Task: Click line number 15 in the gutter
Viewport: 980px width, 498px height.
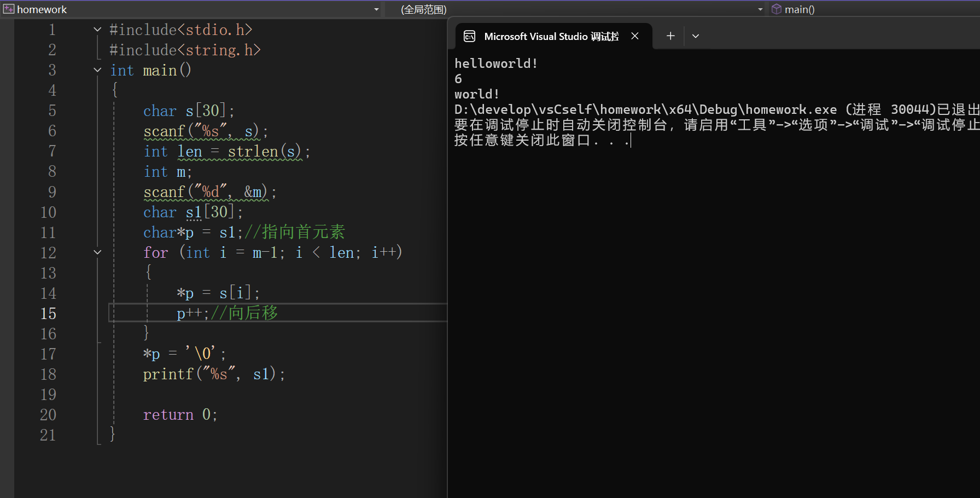Action: click(48, 314)
